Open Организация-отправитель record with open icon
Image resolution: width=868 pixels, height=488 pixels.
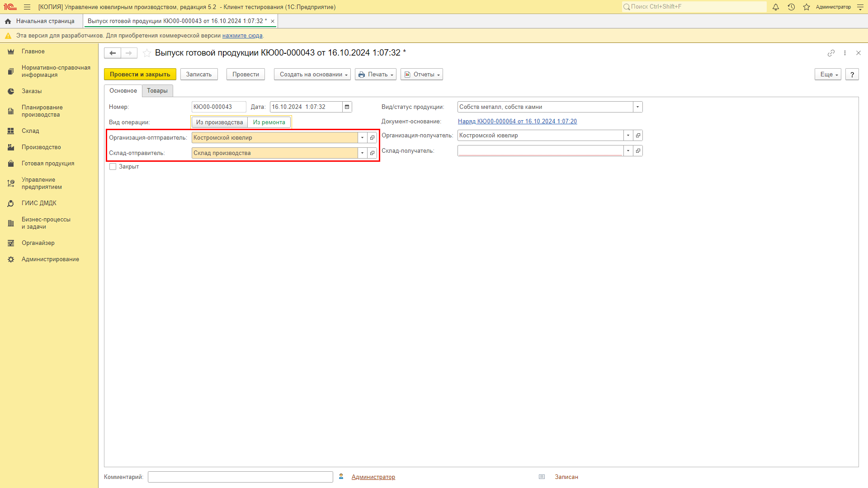click(x=372, y=138)
